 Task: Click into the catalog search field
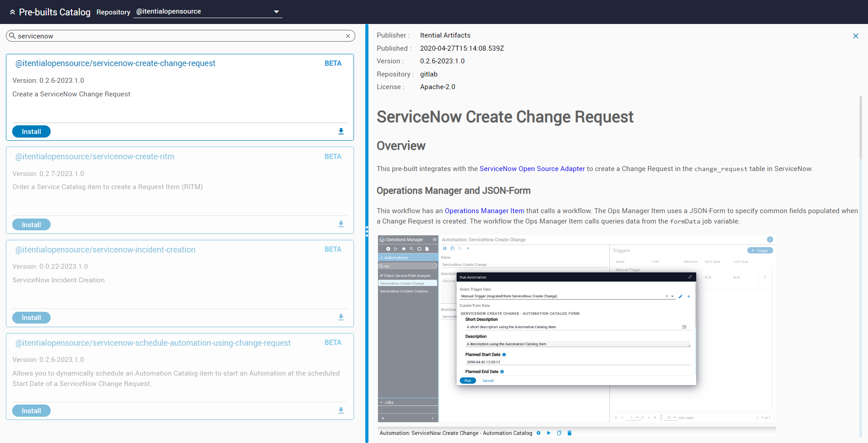[181, 36]
